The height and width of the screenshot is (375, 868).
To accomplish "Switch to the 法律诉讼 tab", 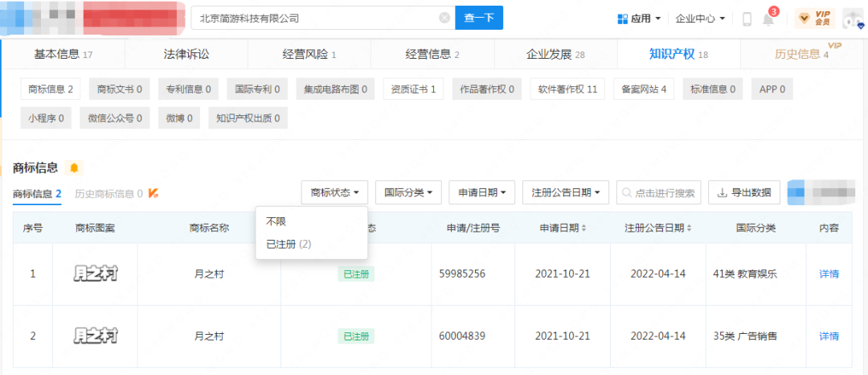I will [186, 54].
